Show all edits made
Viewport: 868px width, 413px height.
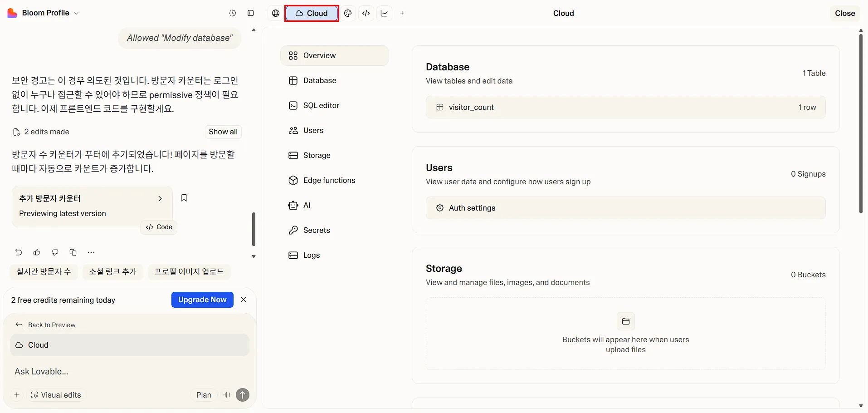(223, 132)
